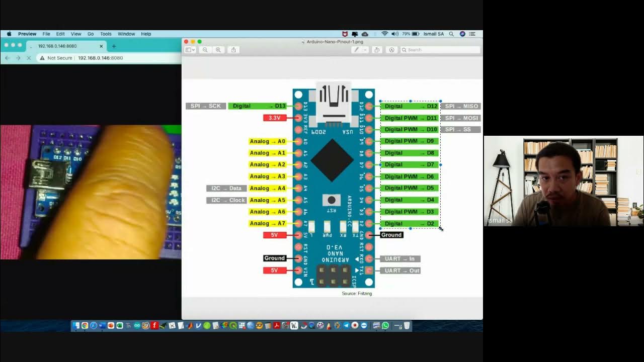
Task: Open the Wi-Fi status menu
Action: (385, 34)
